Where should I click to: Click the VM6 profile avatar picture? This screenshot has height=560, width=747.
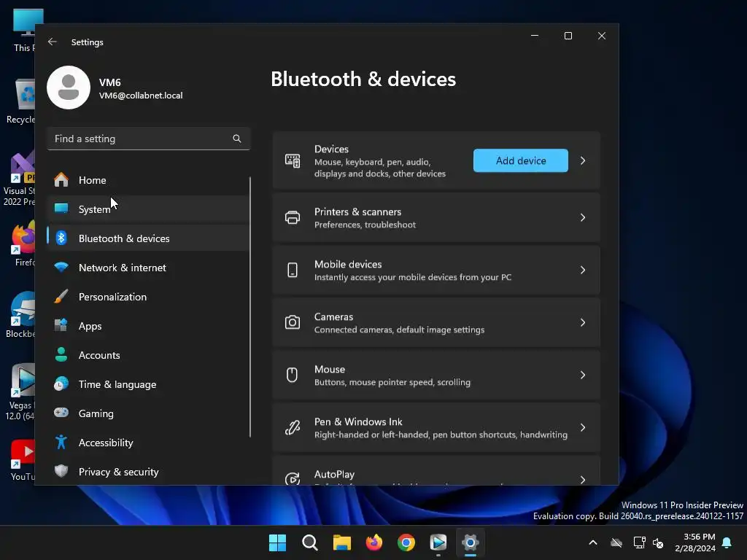coord(69,87)
